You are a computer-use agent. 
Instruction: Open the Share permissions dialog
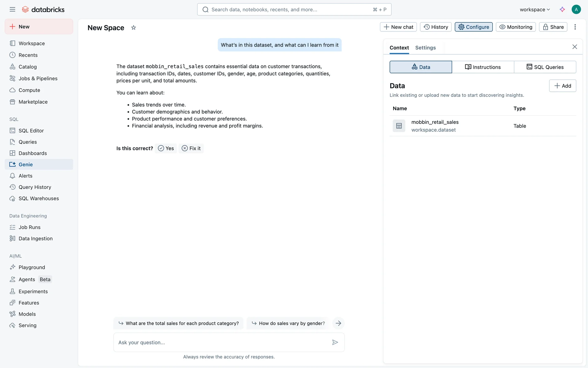pos(553,27)
